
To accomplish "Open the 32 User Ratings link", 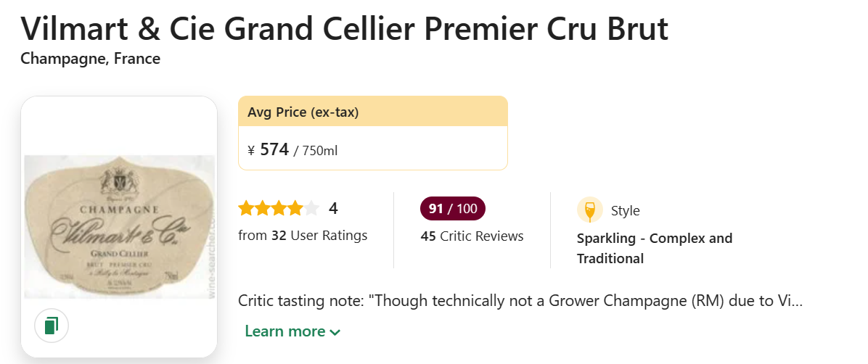I will coord(303,235).
